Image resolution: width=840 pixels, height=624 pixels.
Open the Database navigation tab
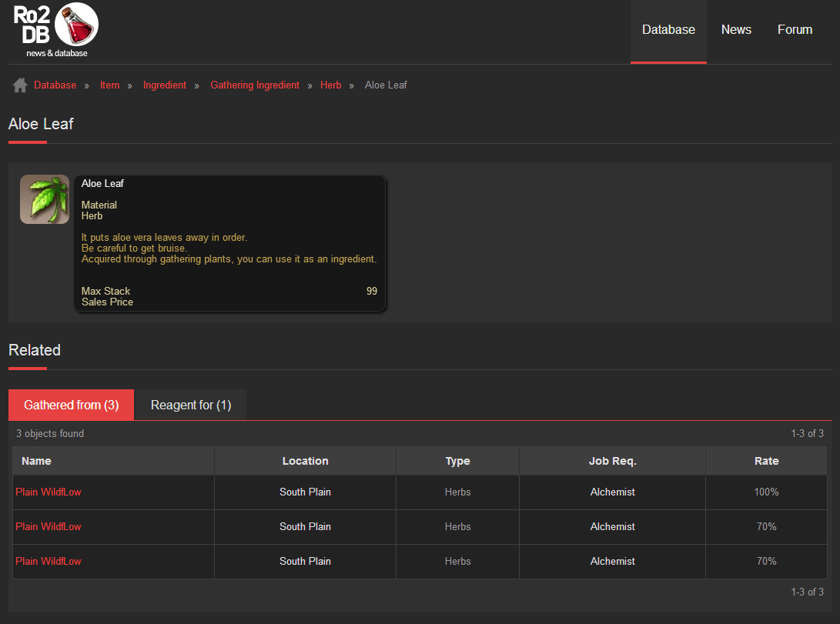pos(668,30)
